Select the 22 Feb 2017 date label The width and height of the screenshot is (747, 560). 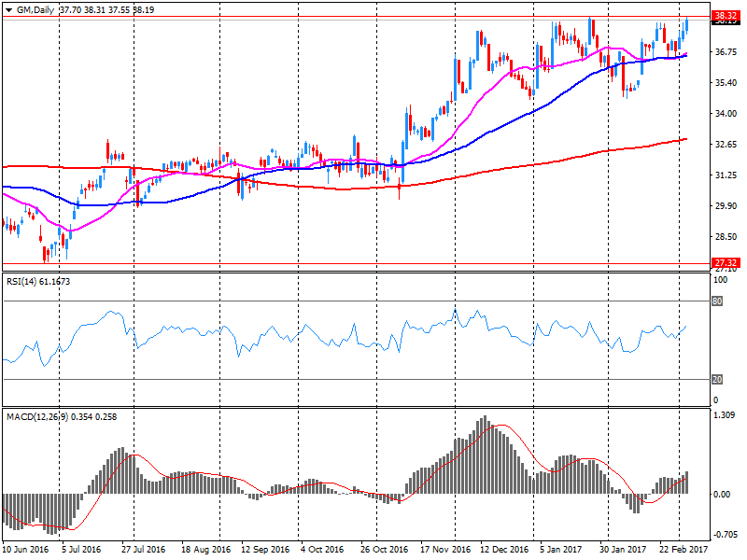click(683, 551)
